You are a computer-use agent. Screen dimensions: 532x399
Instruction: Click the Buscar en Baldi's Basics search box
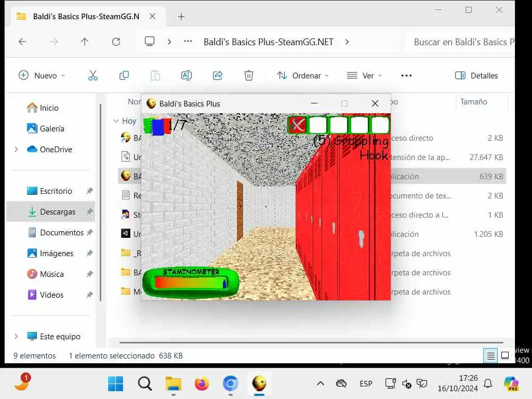pyautogui.click(x=461, y=42)
